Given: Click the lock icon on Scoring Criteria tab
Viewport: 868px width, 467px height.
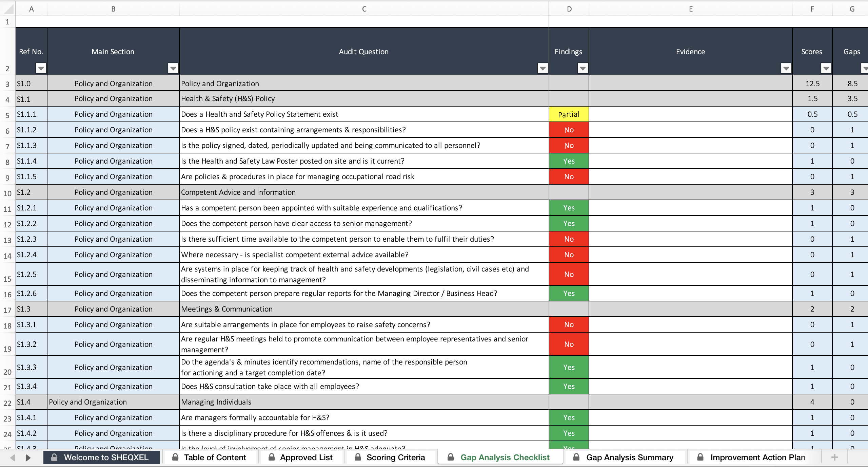Looking at the screenshot, I should tap(358, 457).
